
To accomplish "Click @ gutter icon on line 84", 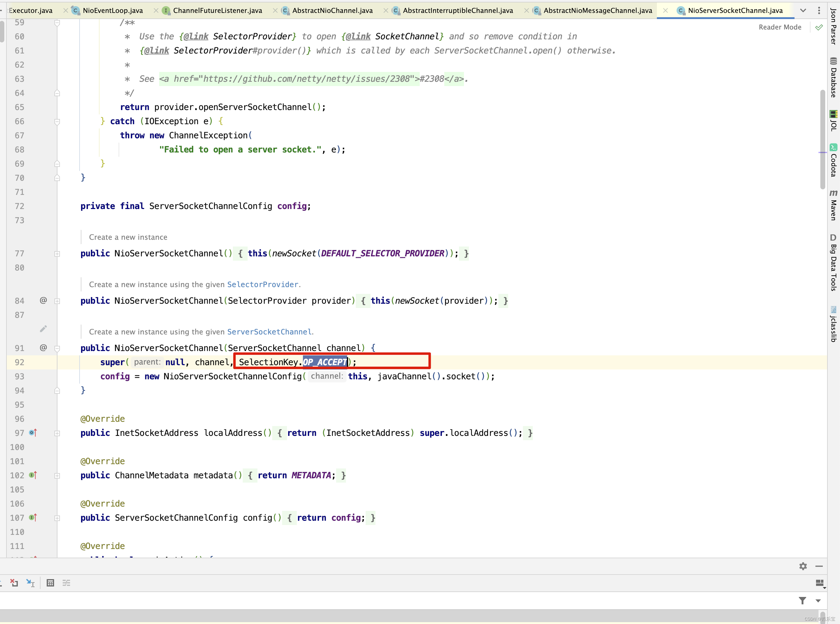I will (x=43, y=300).
